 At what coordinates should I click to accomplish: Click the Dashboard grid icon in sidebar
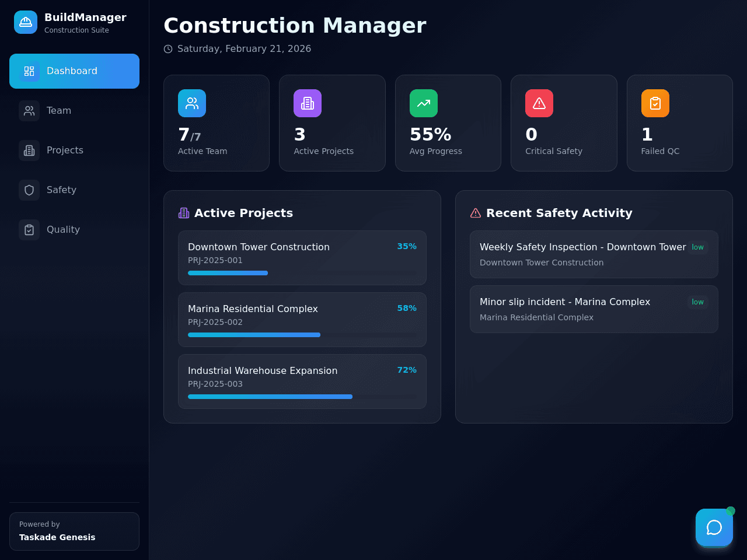(29, 71)
